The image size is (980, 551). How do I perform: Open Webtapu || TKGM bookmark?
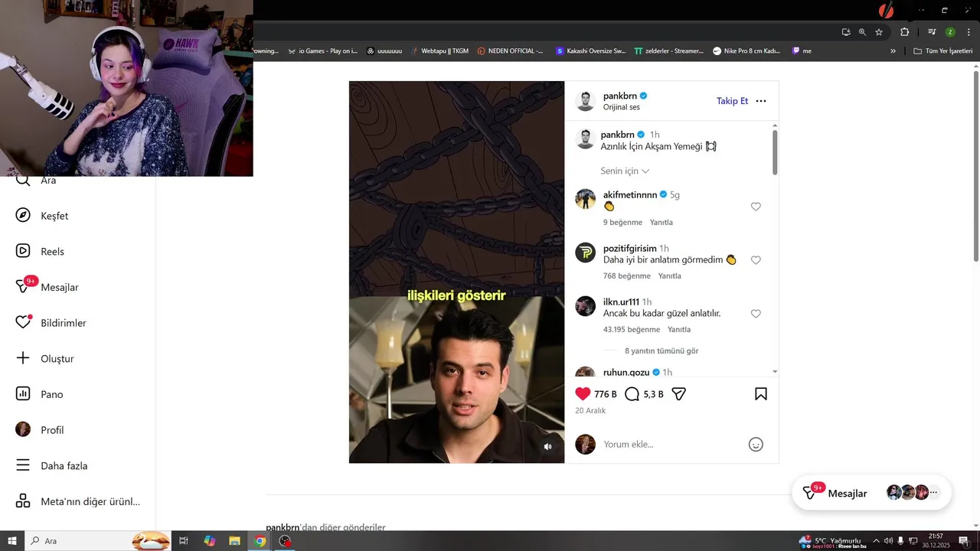click(x=439, y=51)
